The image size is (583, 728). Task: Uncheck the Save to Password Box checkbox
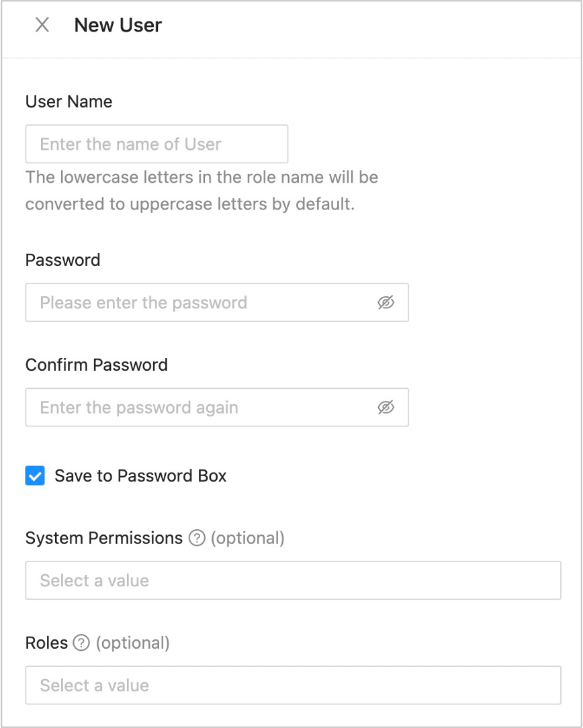pos(35,476)
